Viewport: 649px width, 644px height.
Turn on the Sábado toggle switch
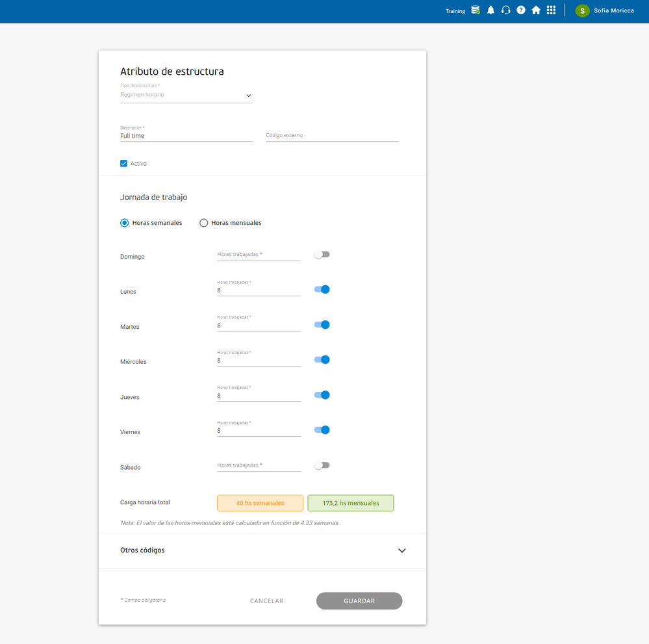pyautogui.click(x=322, y=465)
